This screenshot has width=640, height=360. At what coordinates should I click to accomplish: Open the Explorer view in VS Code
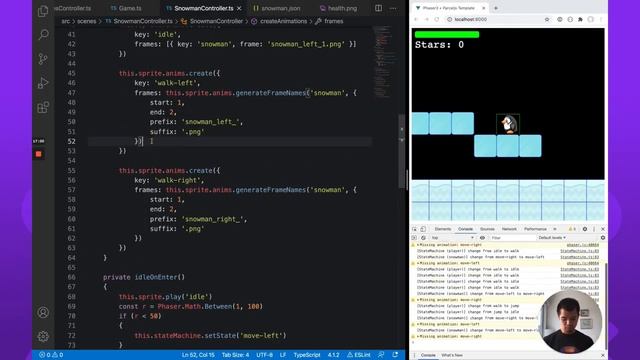[x=43, y=11]
